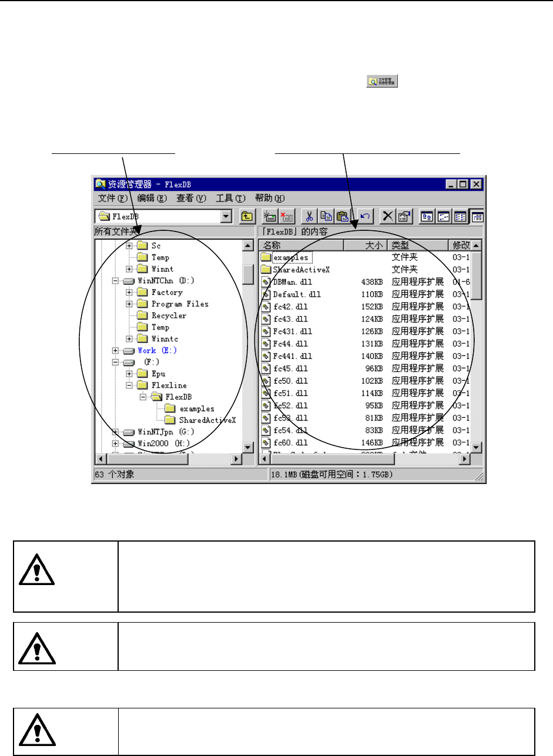Expand the Winntc folder node
Viewport: 553px width, 756px height.
129,339
